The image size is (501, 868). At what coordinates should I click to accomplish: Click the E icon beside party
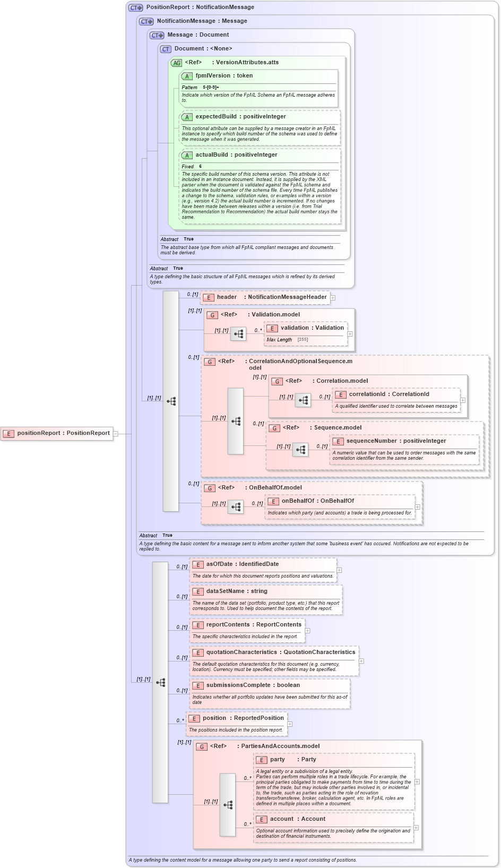click(x=262, y=760)
